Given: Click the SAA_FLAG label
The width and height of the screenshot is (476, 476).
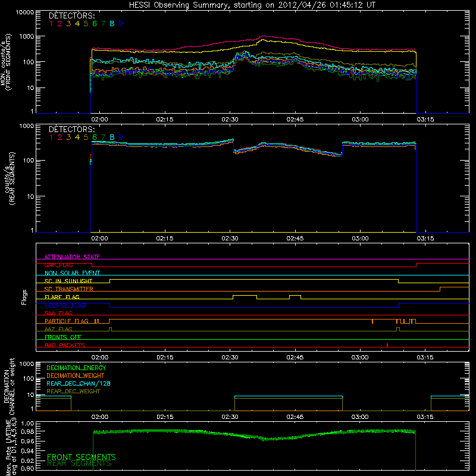Looking at the screenshot, I should [58, 313].
